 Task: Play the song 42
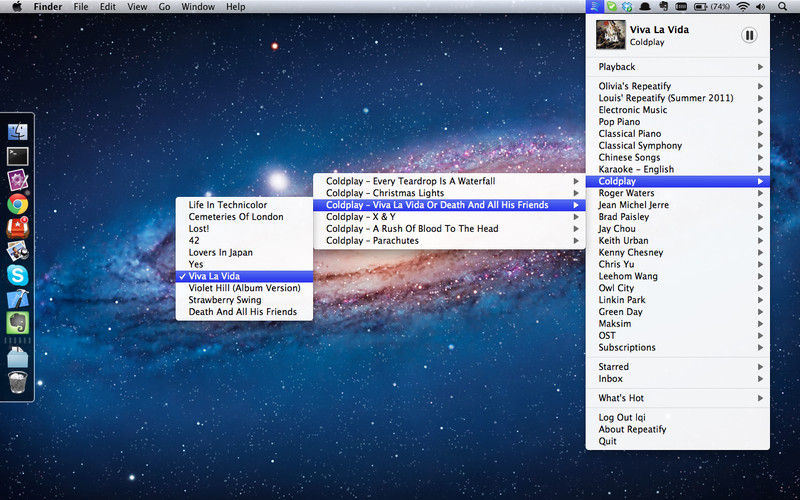(x=244, y=240)
